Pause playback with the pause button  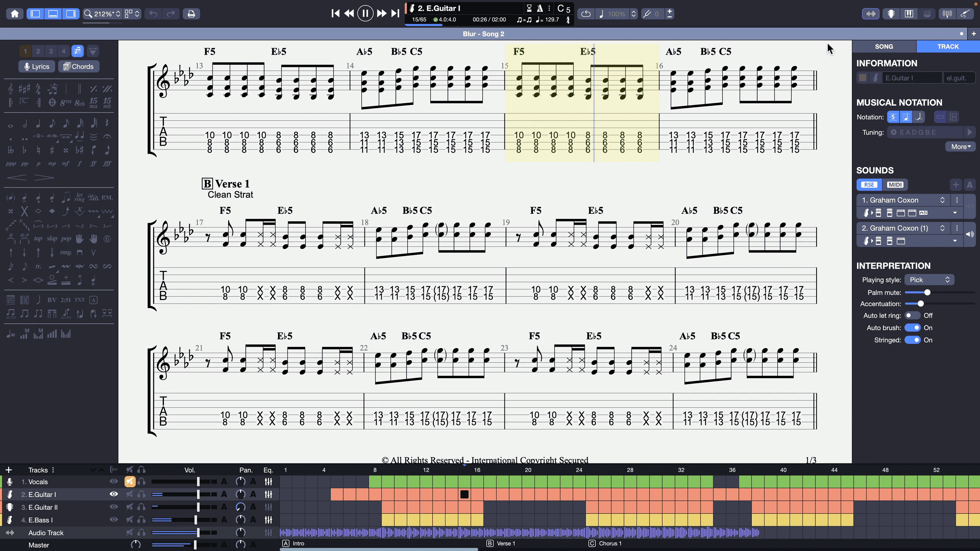click(365, 14)
